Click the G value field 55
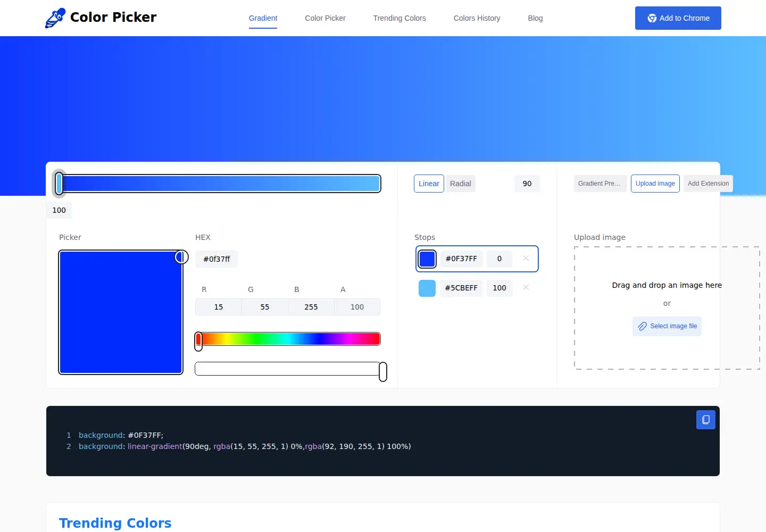Screen dimensions: 766x532 point(265,307)
